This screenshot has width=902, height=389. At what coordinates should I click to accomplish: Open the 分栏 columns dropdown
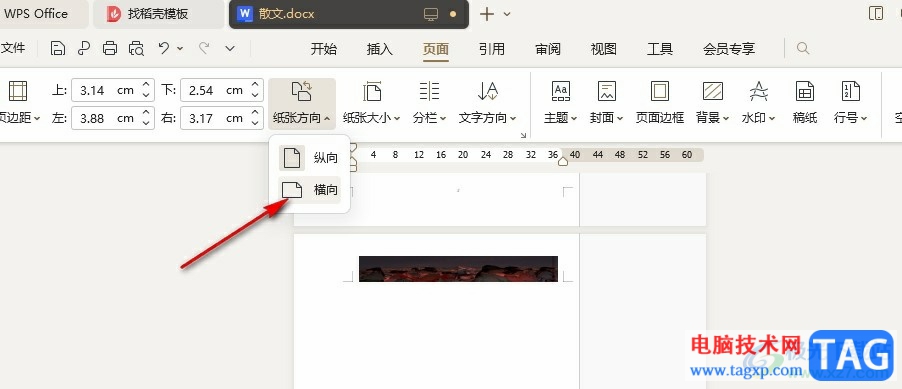coord(429,104)
